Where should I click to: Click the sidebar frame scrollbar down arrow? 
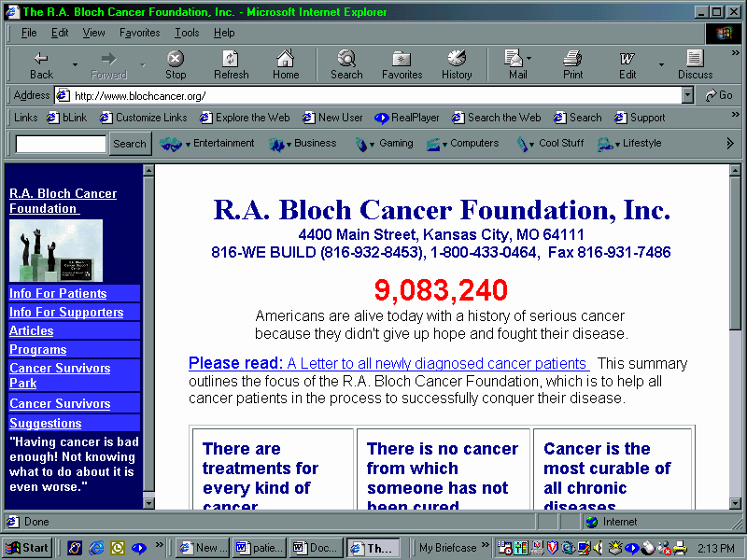click(x=148, y=503)
